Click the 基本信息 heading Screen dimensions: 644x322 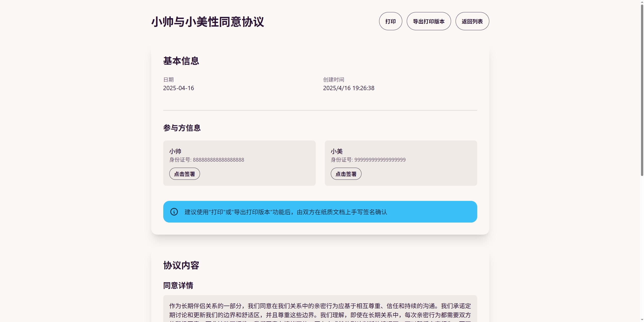[x=181, y=61]
